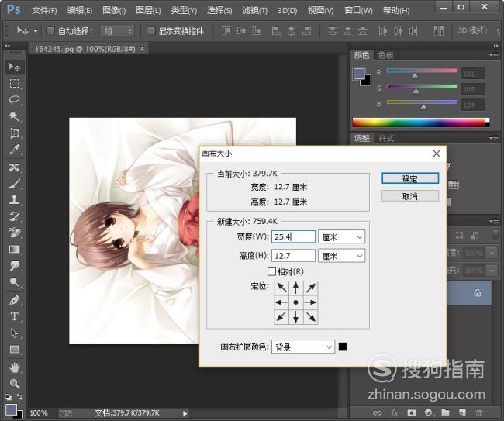Select the Gradient tool
This screenshot has height=421, width=504.
click(x=15, y=250)
